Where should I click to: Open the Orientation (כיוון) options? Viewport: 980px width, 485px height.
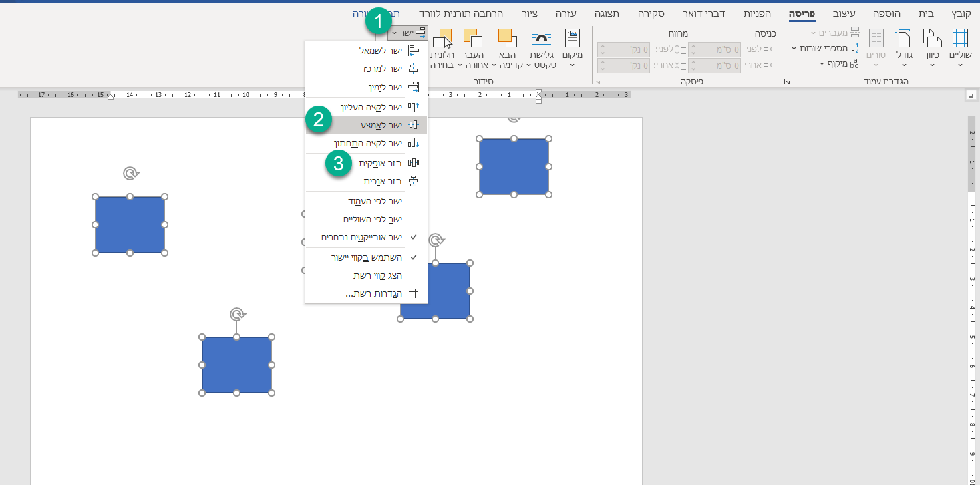coord(932,47)
